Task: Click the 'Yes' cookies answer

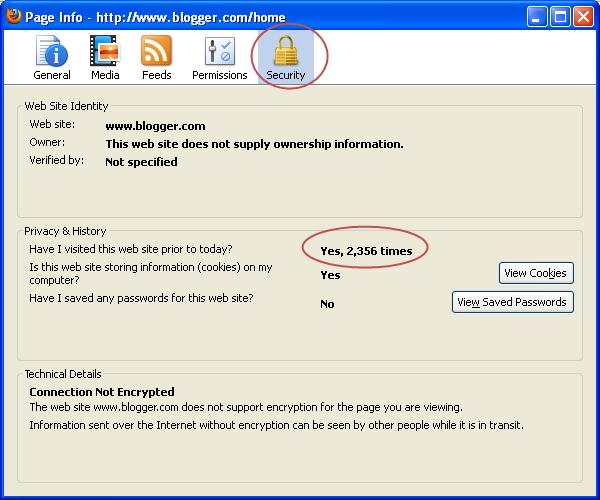Action: tap(330, 275)
